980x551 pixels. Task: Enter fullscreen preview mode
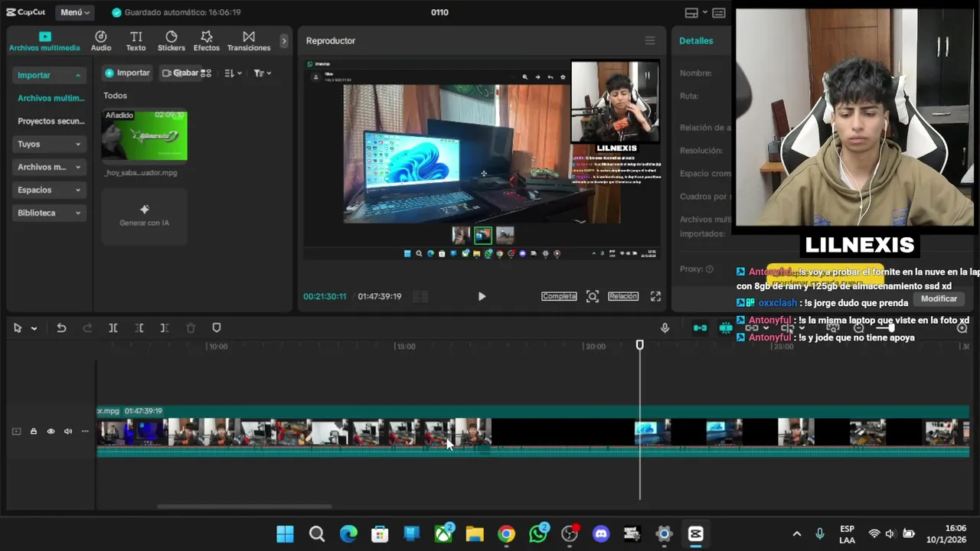pos(655,296)
